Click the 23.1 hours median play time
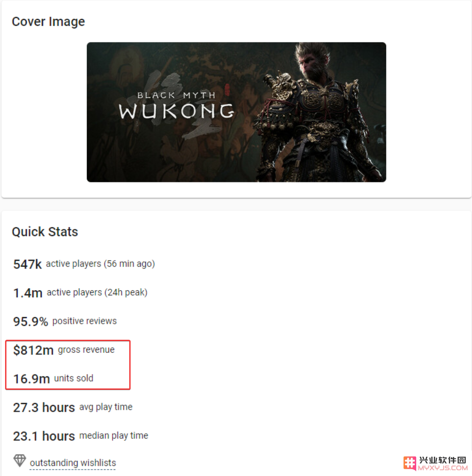The width and height of the screenshot is (472, 476). click(81, 436)
